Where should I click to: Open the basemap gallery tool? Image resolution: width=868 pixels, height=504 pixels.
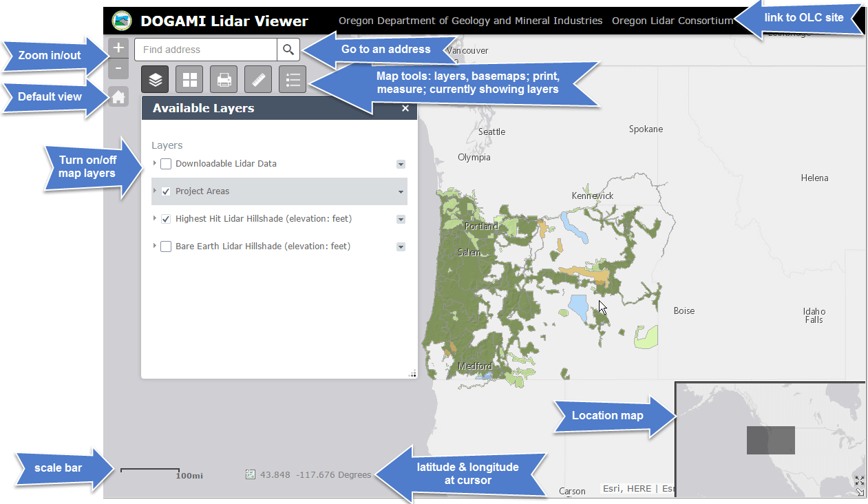[189, 80]
